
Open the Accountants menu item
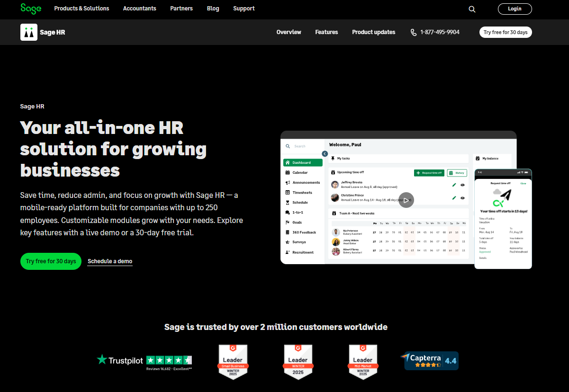point(140,9)
